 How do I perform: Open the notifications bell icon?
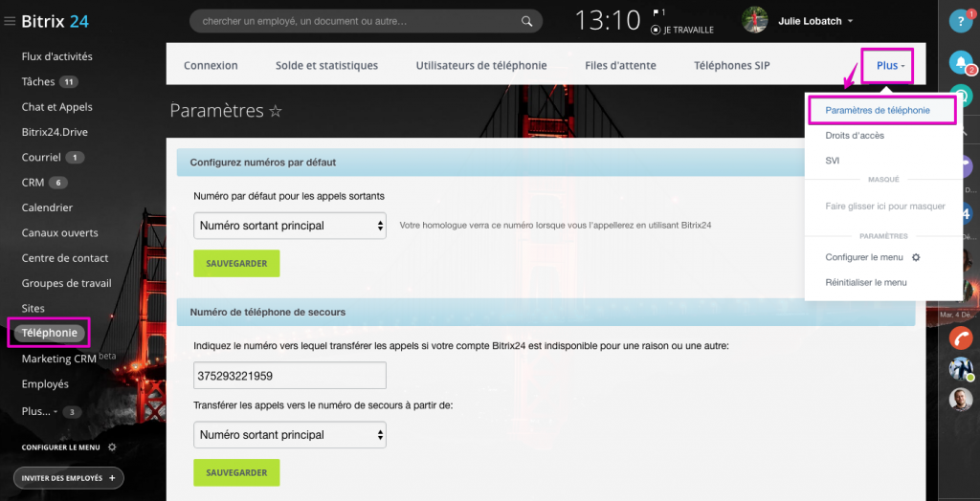click(x=961, y=61)
